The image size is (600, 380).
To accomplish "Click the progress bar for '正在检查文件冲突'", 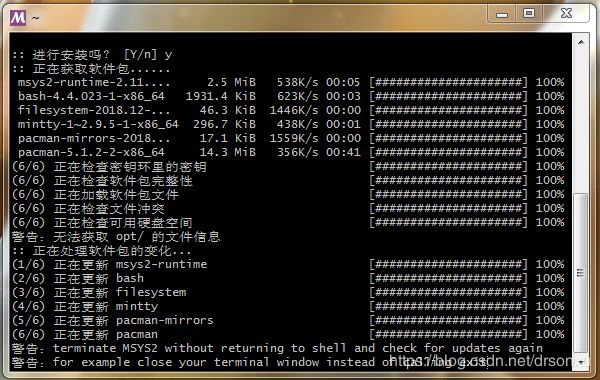I will (448, 209).
